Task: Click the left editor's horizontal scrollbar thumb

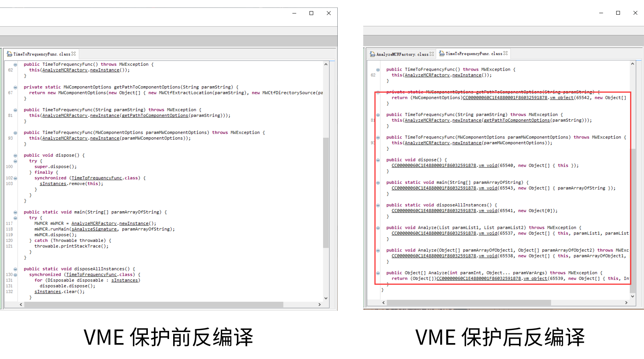Action: coord(154,305)
